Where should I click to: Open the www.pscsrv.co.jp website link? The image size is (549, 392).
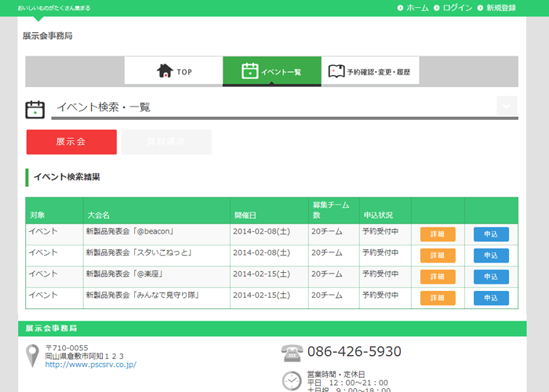[x=90, y=365]
